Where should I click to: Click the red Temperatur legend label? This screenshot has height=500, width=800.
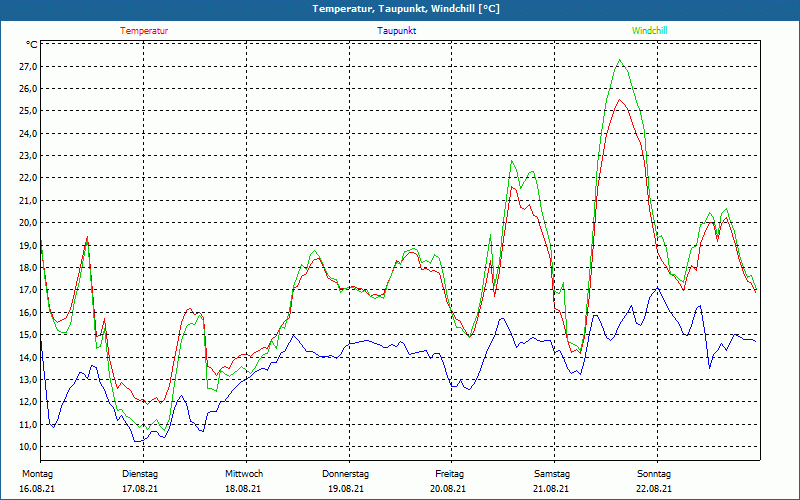[x=144, y=31]
